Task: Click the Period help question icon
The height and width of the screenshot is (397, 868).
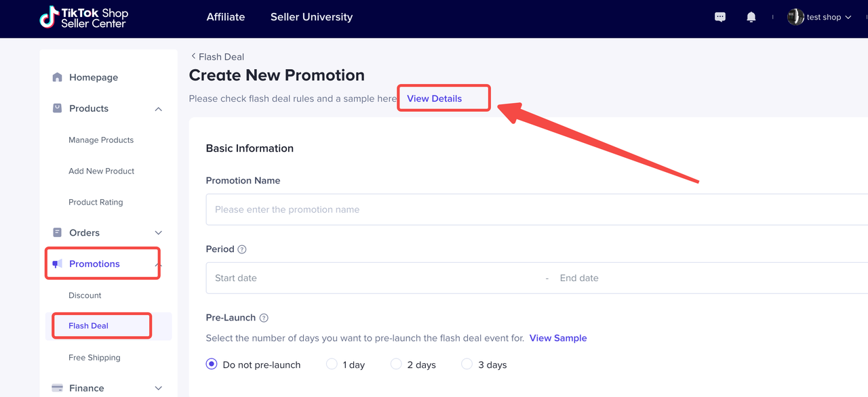Action: [x=242, y=249]
